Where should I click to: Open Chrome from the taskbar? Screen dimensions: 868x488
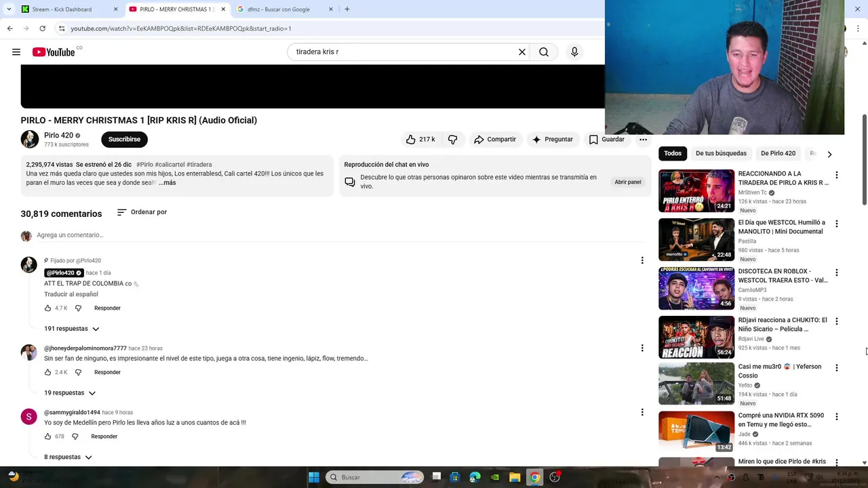pos(535,477)
